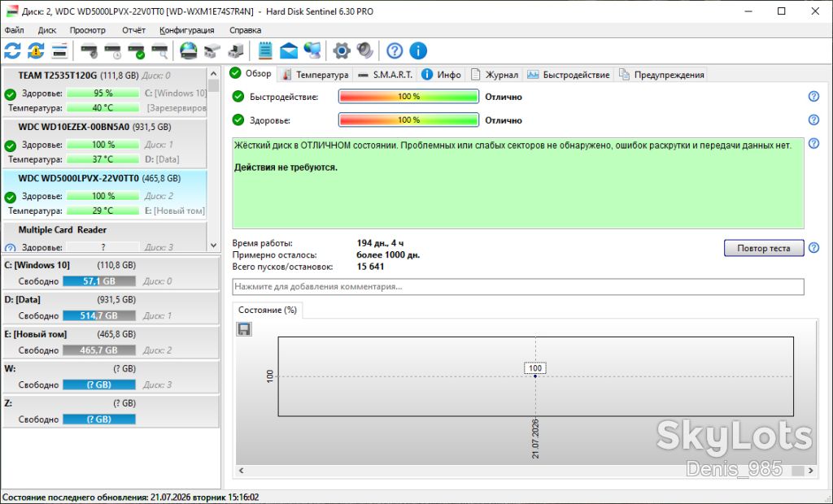Switch to the Температура tab

[315, 75]
